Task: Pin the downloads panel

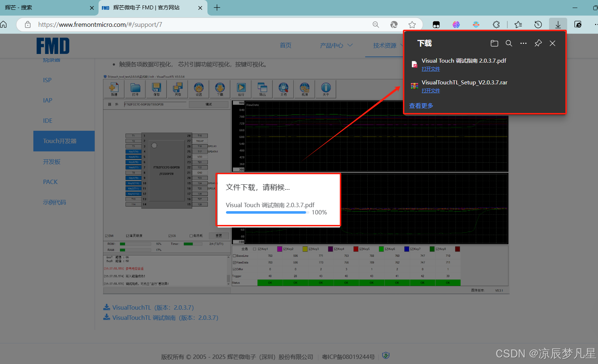Action: 538,43
